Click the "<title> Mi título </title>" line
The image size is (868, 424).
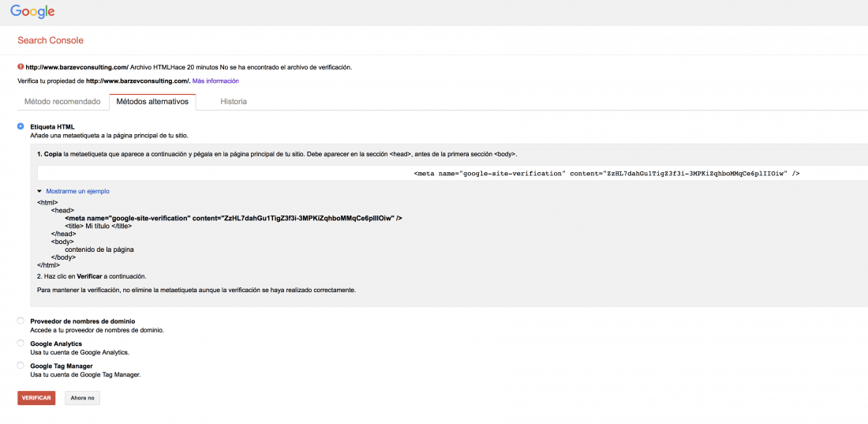[x=99, y=226]
